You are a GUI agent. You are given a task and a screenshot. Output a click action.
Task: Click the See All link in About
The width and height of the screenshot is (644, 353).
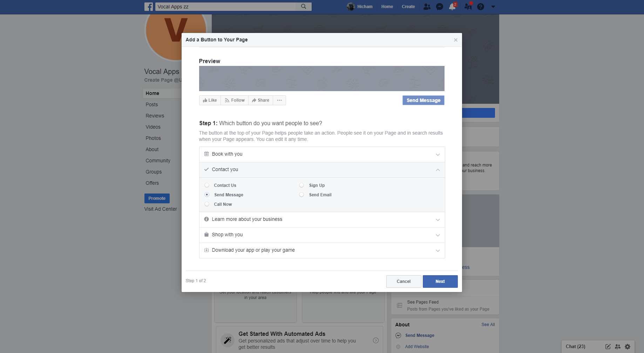[488, 325]
